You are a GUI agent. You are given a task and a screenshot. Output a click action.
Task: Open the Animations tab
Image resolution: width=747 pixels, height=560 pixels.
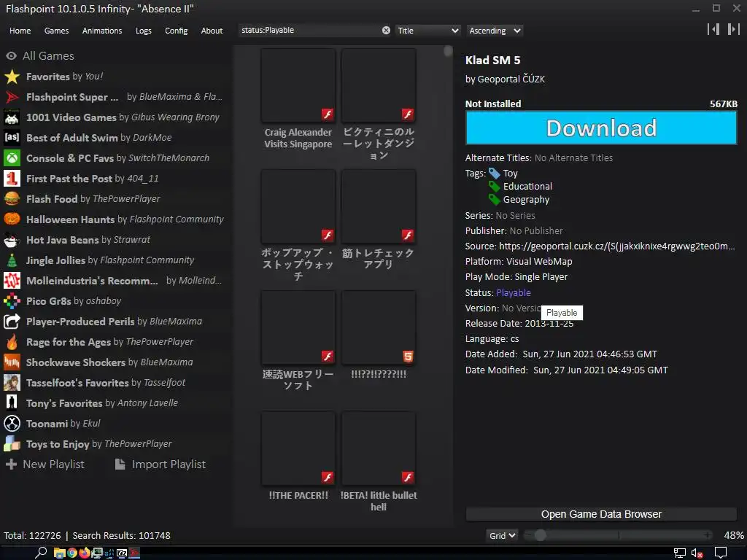coord(102,31)
